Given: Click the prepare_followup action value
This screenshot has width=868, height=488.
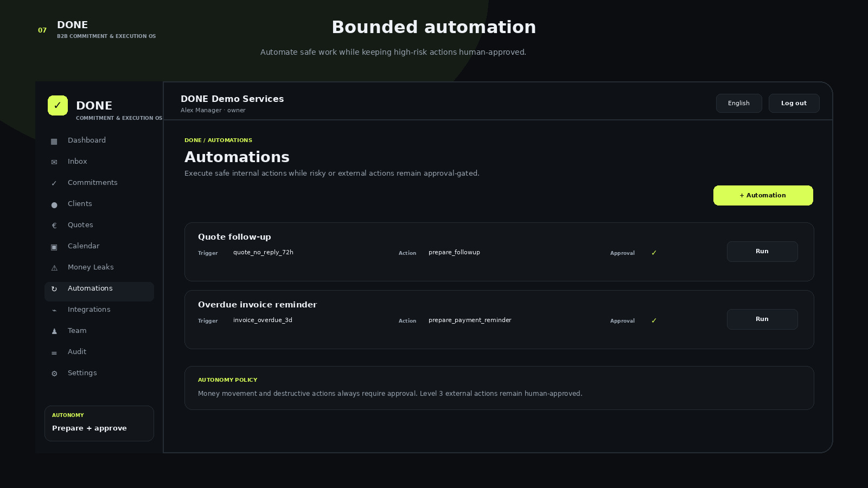Looking at the screenshot, I should click(454, 252).
